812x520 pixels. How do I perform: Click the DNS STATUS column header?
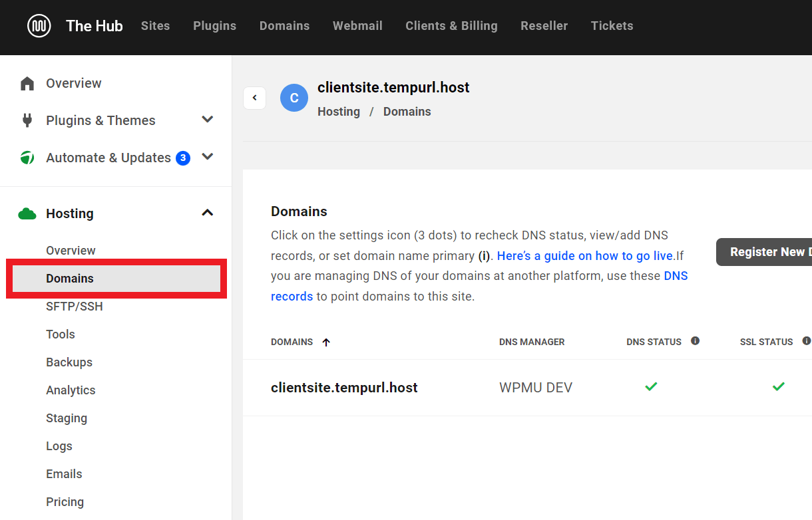[654, 342]
